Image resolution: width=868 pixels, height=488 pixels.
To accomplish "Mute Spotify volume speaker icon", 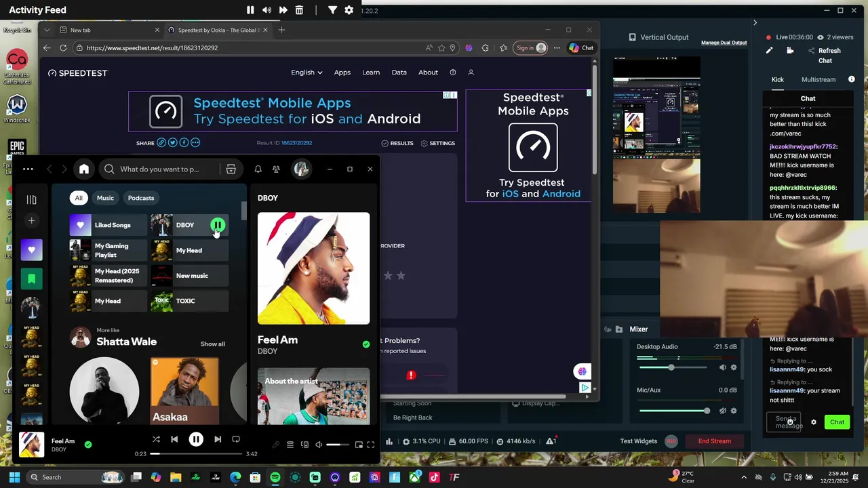I will click(x=319, y=445).
